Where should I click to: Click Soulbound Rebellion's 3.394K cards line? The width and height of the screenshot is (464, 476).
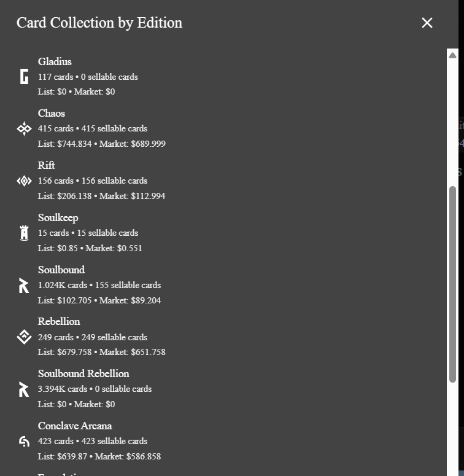tap(95, 389)
